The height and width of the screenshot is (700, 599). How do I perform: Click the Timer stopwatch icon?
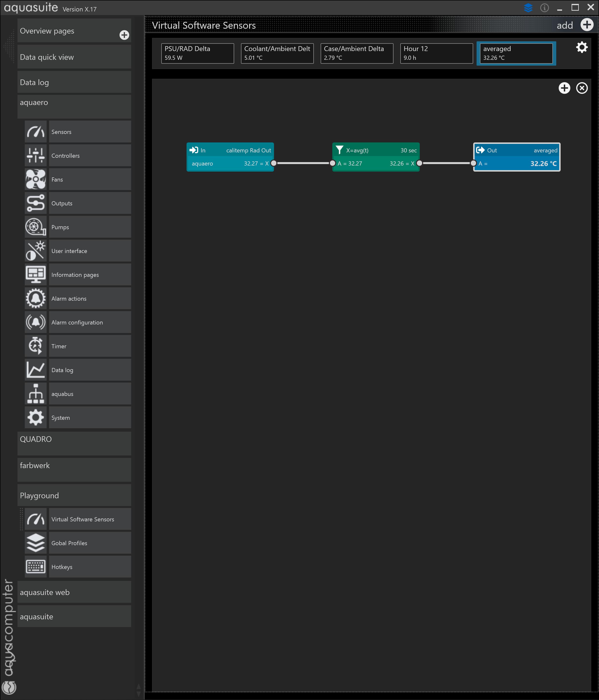[35, 346]
